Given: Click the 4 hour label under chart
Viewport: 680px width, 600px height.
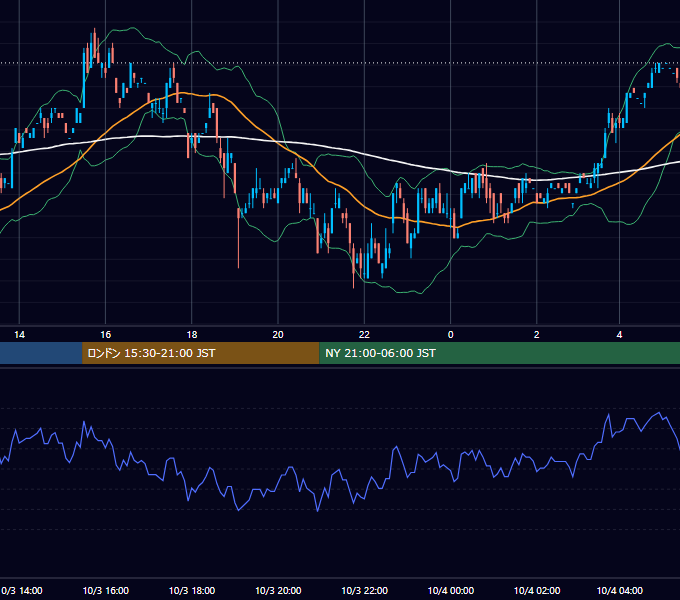Looking at the screenshot, I should (619, 335).
